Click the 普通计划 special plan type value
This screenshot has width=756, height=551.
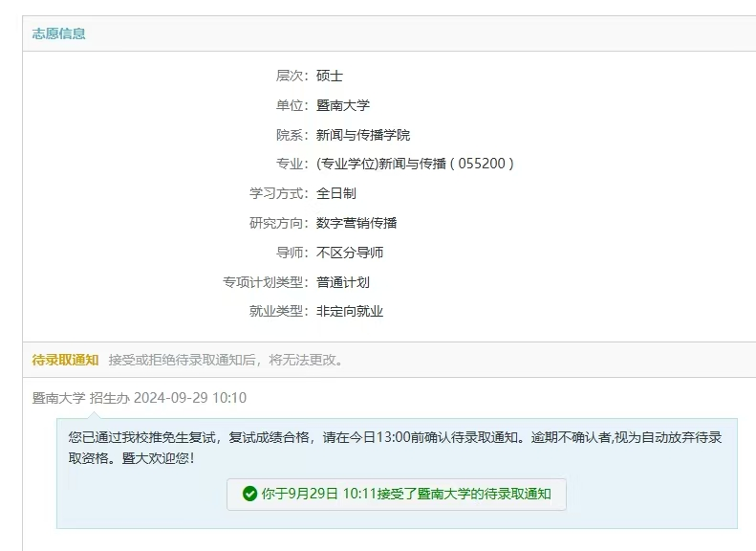click(x=343, y=282)
